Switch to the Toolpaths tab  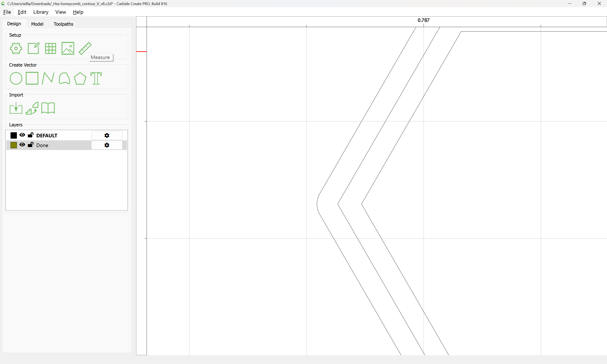pyautogui.click(x=63, y=24)
